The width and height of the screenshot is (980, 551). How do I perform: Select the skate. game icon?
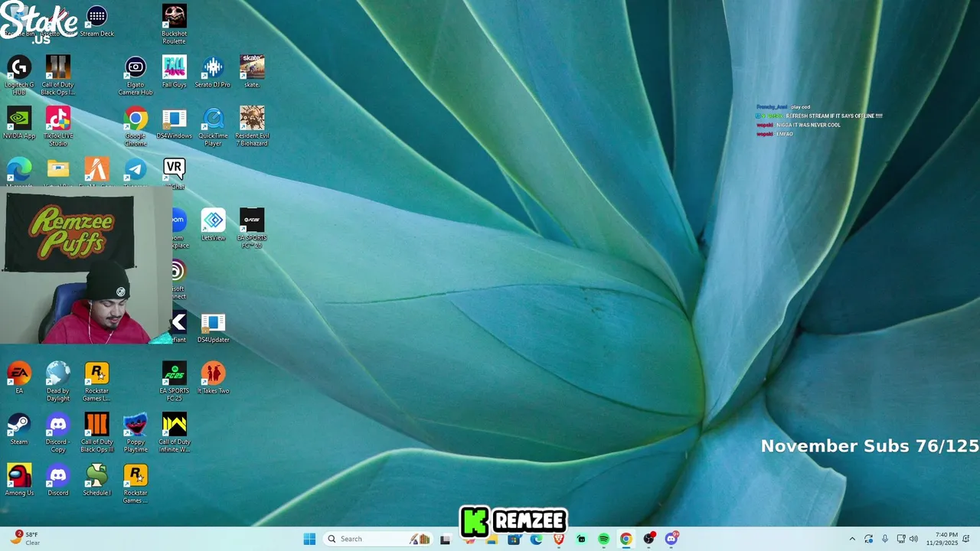click(252, 72)
